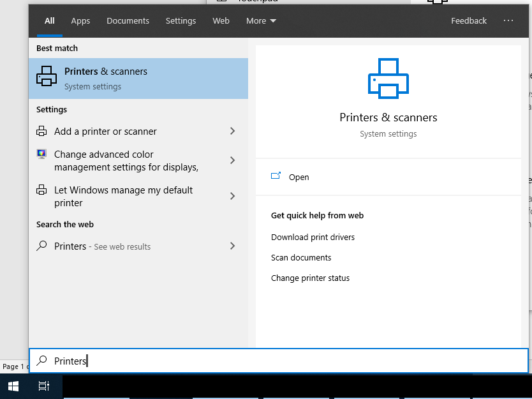Expand arrow for Change advanced color management
Image resolution: width=532 pixels, height=399 pixels.
coord(232,160)
